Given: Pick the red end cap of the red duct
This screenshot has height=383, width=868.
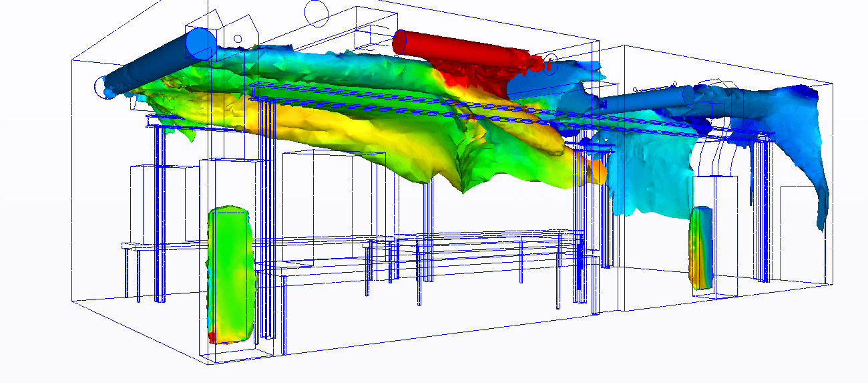Looking at the screenshot, I should (401, 41).
